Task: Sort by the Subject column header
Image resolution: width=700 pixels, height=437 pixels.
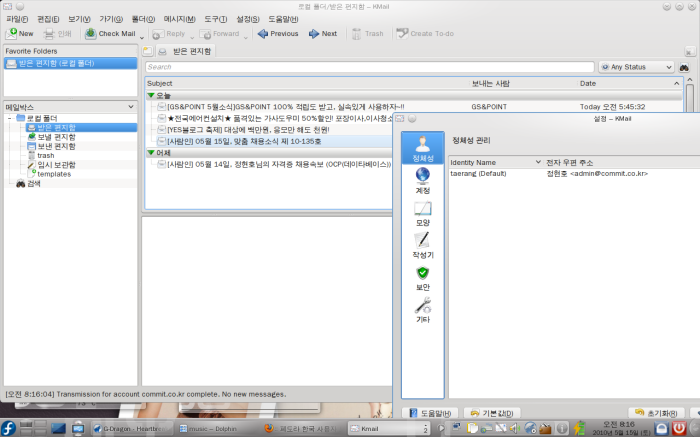Action: (x=307, y=83)
